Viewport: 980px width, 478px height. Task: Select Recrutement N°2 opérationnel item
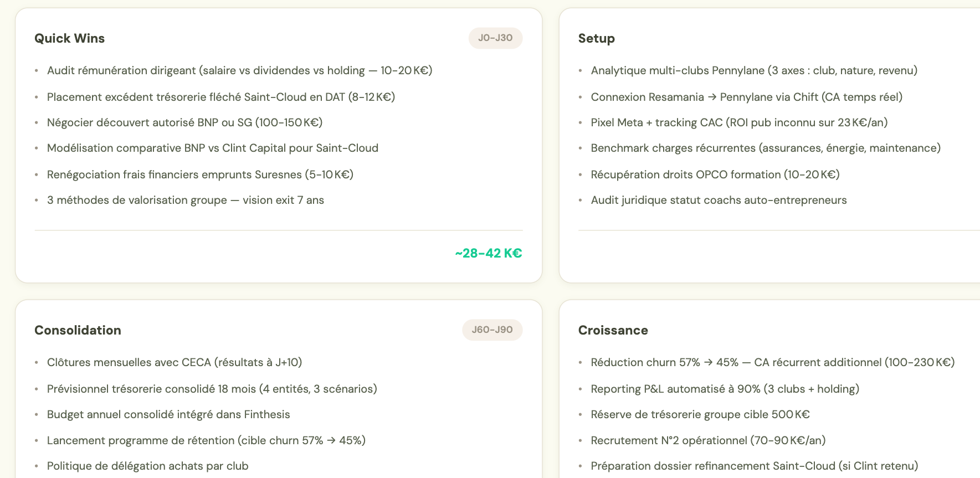click(708, 440)
